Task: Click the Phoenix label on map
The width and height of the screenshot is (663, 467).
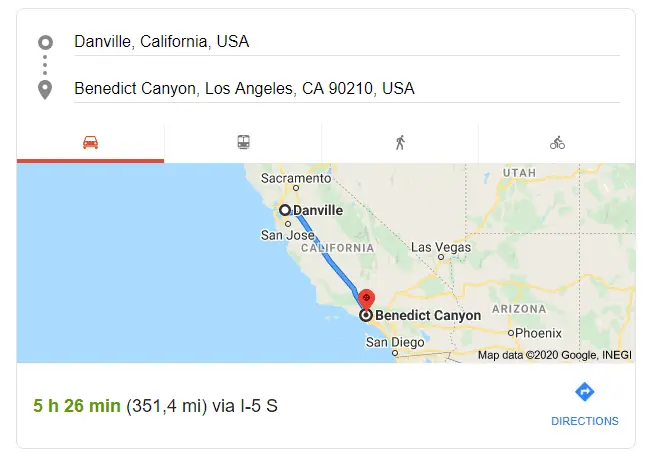Action: pyautogui.click(x=538, y=332)
